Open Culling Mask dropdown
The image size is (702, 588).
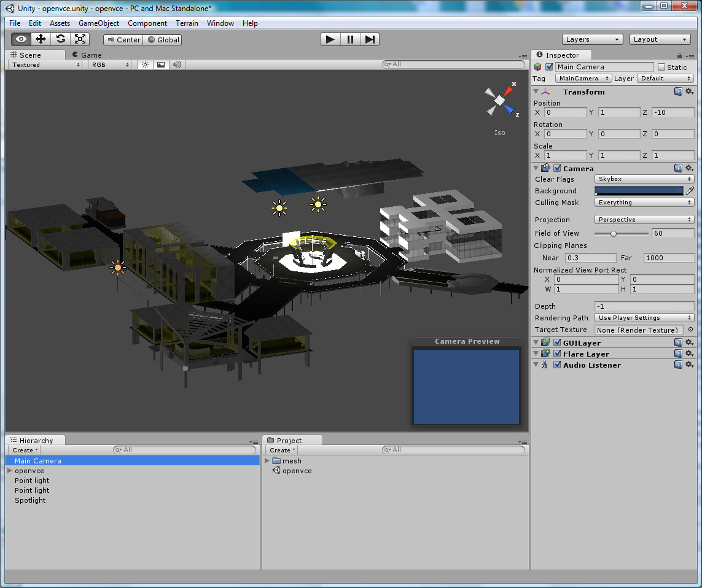coord(644,203)
